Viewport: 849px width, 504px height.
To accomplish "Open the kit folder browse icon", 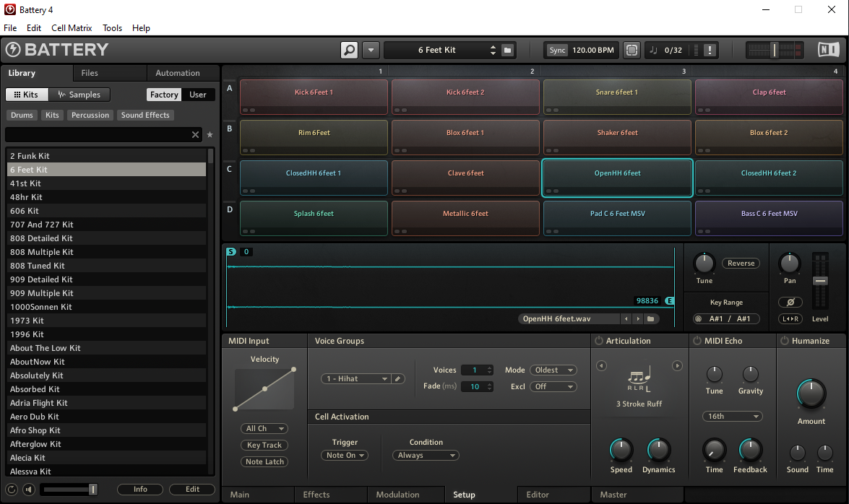I will (508, 50).
